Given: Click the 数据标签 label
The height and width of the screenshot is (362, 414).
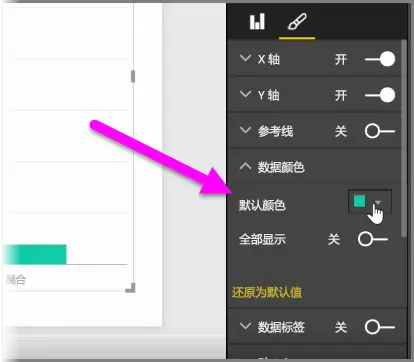Looking at the screenshot, I should click(281, 327).
